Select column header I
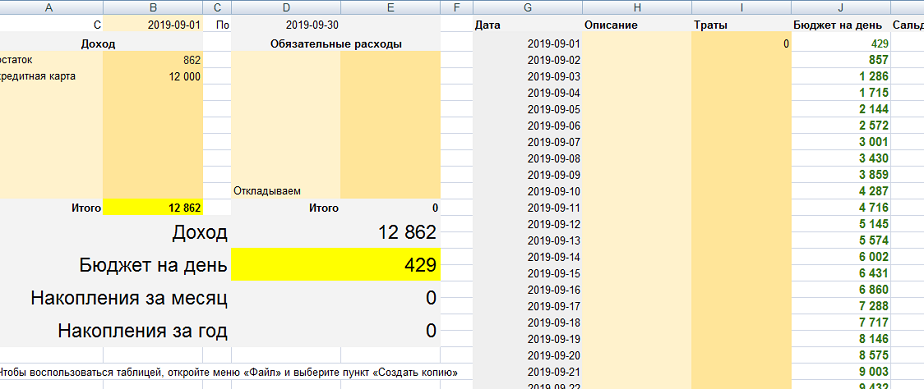Screen dimensions: 924x389 (x=741, y=8)
